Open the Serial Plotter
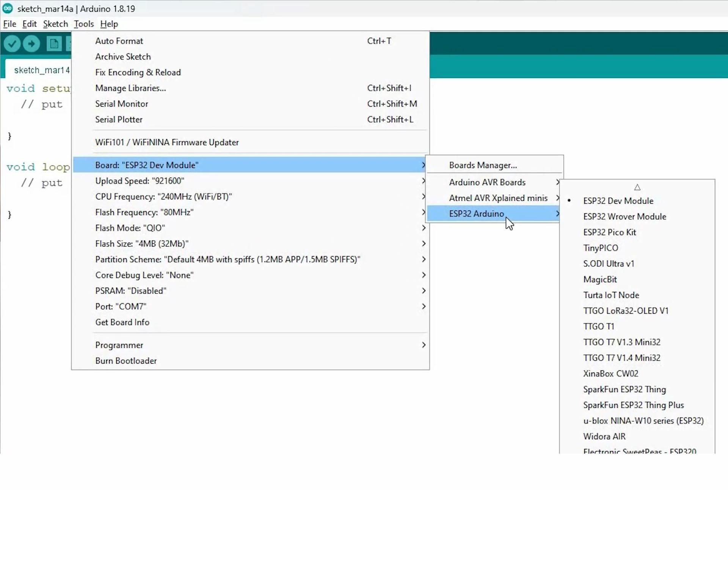Viewport: 728px width, 569px height. [250, 119]
